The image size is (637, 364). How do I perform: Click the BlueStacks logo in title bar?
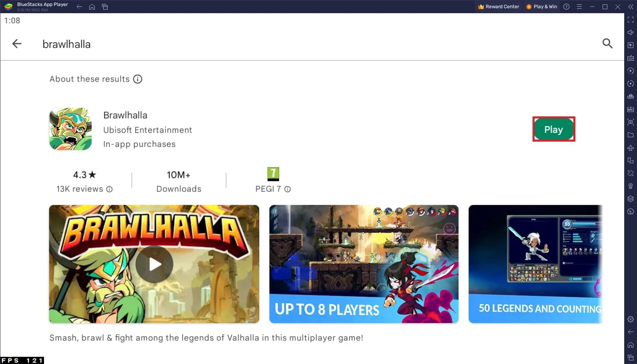pyautogui.click(x=8, y=6)
